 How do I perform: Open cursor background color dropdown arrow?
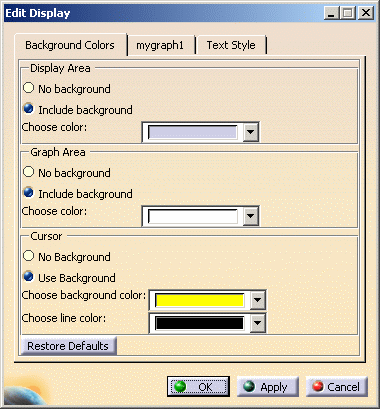(x=257, y=300)
